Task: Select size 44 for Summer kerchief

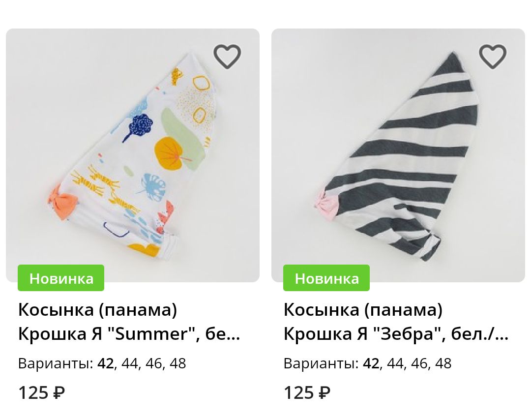Action: point(130,363)
